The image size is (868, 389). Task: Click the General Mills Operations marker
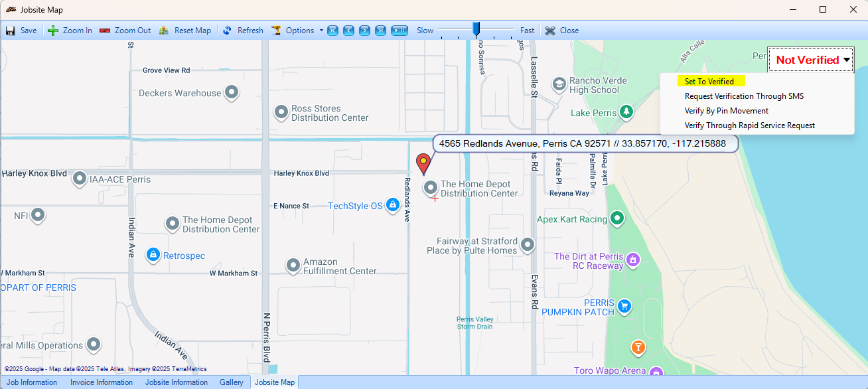coord(94,345)
